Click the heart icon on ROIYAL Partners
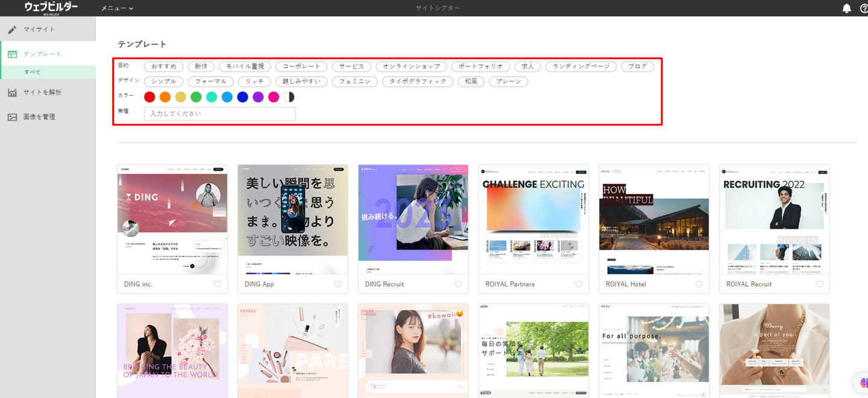Image resolution: width=868 pixels, height=398 pixels. coord(579,284)
